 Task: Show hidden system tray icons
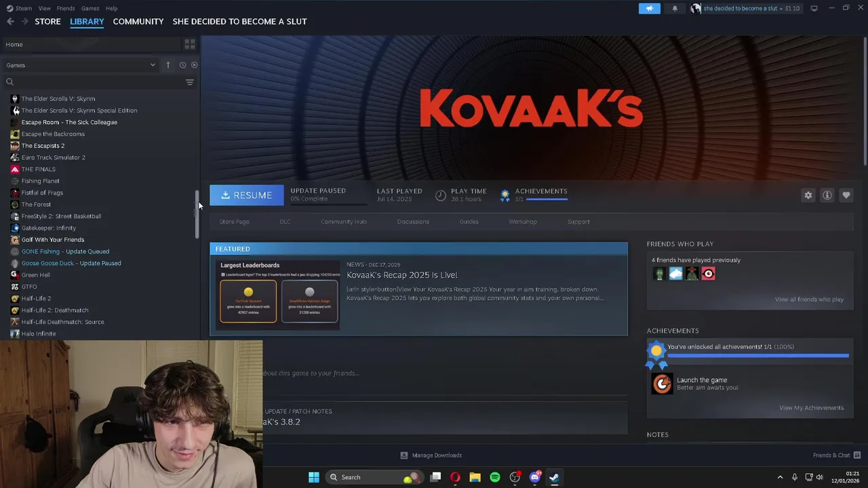click(780, 477)
